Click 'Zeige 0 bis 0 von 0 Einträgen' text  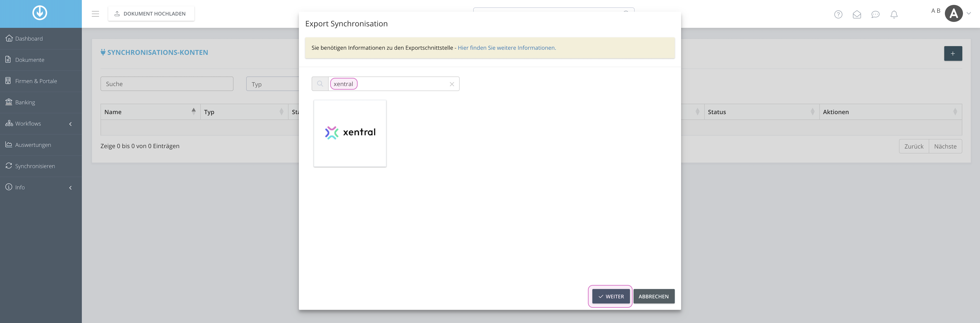140,146
